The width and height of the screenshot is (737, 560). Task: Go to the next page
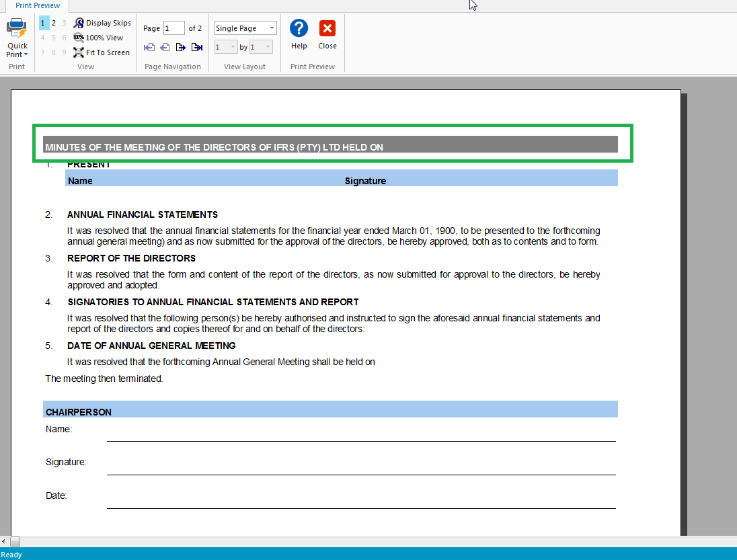(180, 47)
